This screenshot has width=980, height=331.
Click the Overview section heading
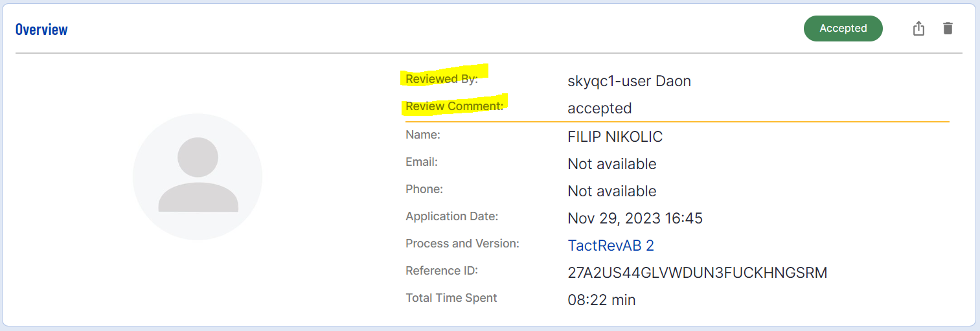41,29
